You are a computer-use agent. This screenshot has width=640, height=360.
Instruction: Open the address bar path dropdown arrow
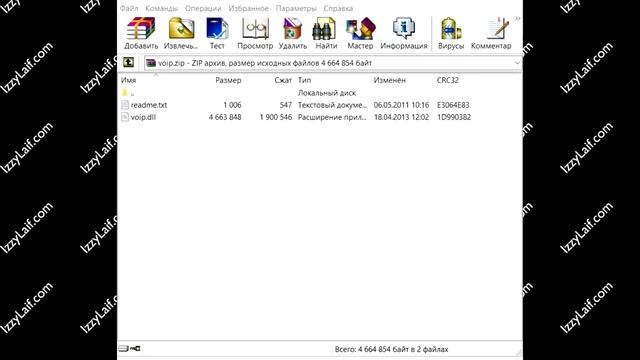pyautogui.click(x=517, y=63)
